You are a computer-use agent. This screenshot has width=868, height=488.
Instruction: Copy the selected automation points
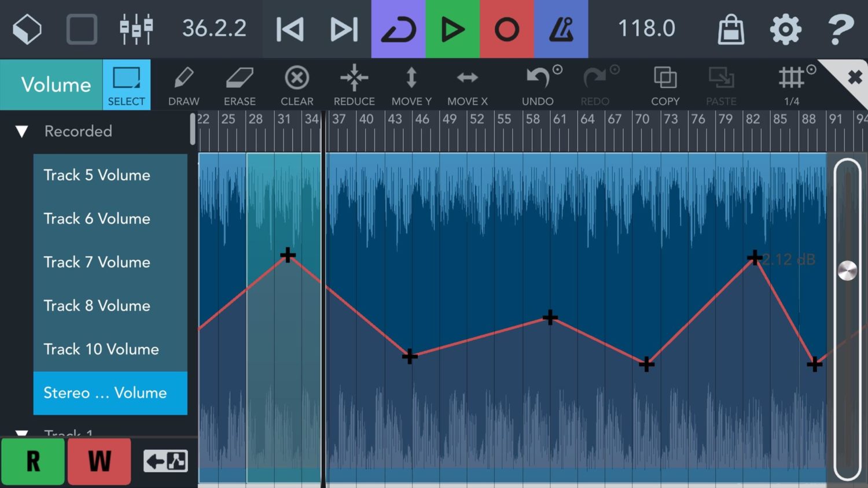665,84
